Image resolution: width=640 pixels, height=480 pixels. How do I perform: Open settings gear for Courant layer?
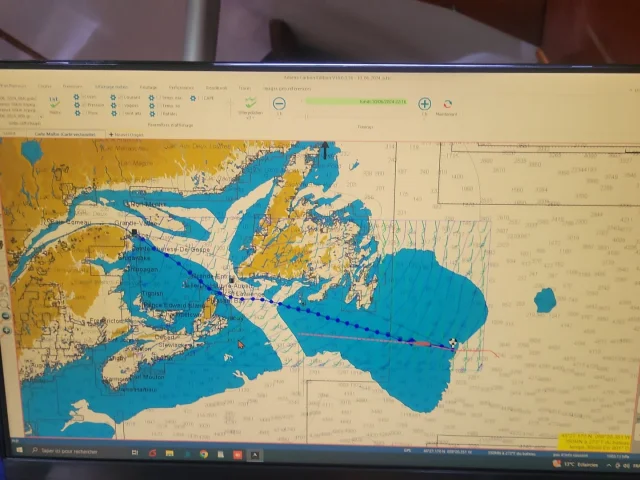tap(113, 98)
